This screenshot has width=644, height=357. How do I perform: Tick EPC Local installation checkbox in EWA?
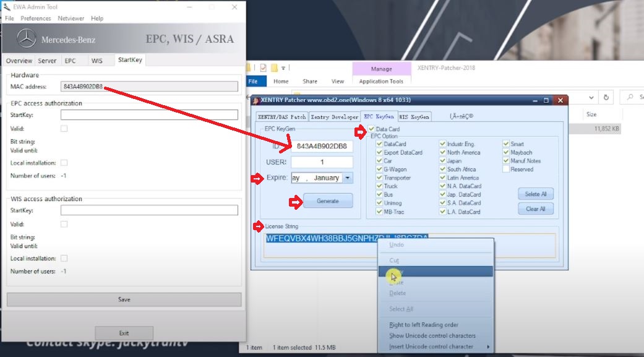64,163
